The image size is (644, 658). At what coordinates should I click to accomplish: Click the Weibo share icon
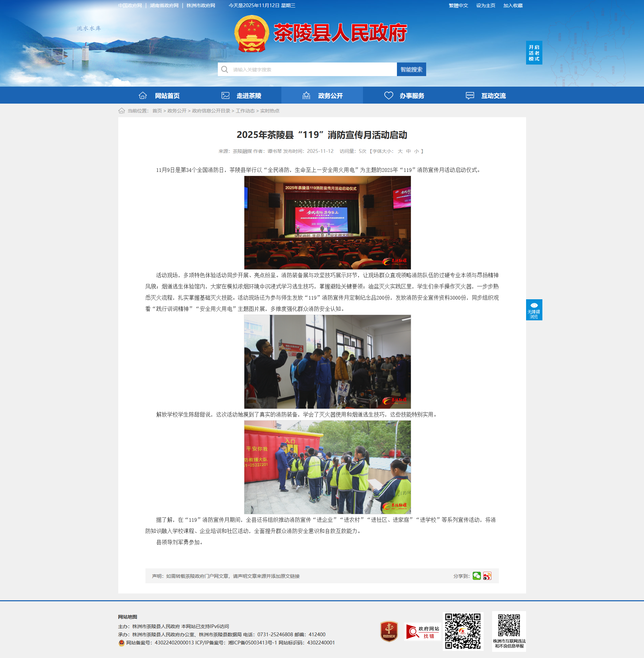(x=487, y=576)
